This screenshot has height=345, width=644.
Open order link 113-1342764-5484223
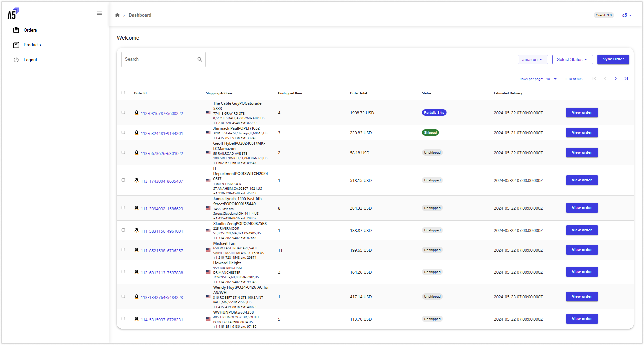click(x=162, y=298)
